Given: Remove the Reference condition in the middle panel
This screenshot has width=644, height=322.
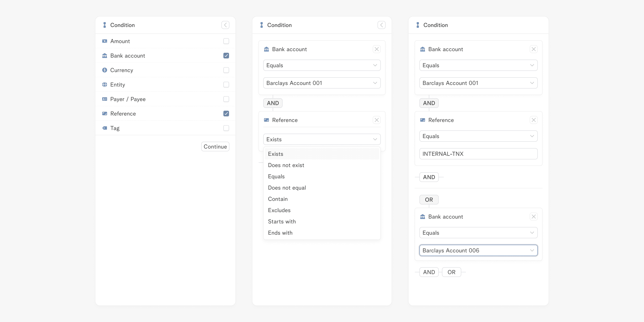Looking at the screenshot, I should 377,120.
